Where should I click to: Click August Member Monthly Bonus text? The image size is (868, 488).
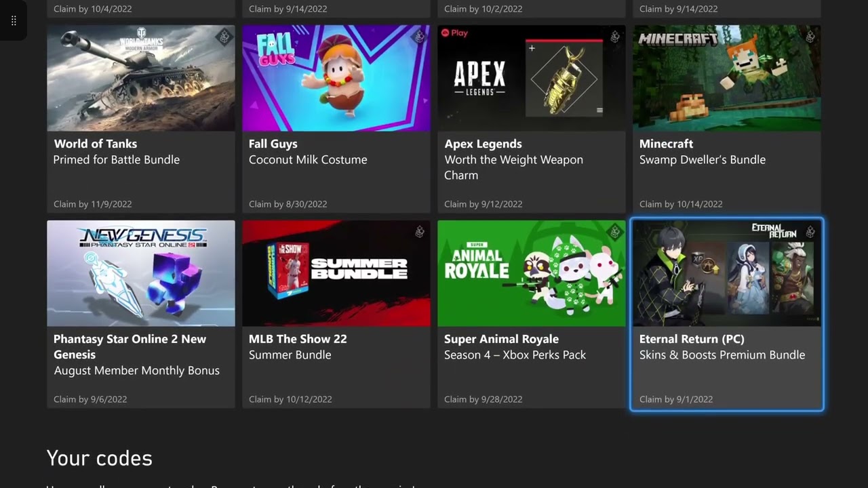tap(137, 371)
